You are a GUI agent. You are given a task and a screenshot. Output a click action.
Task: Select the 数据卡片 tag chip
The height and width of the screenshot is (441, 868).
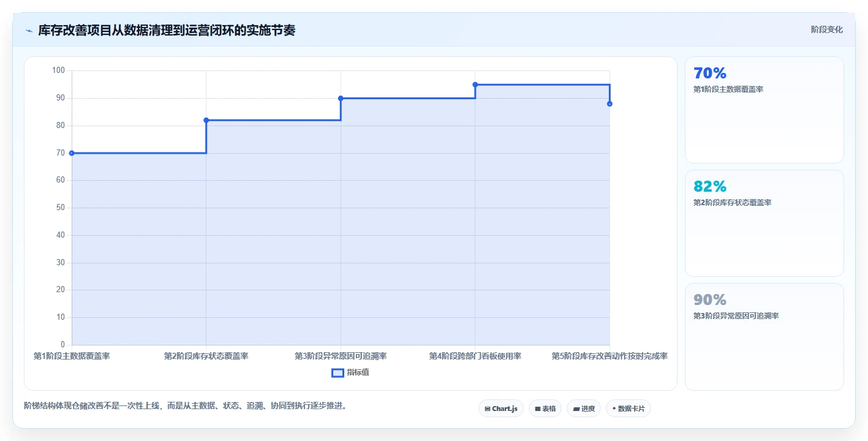coord(628,409)
